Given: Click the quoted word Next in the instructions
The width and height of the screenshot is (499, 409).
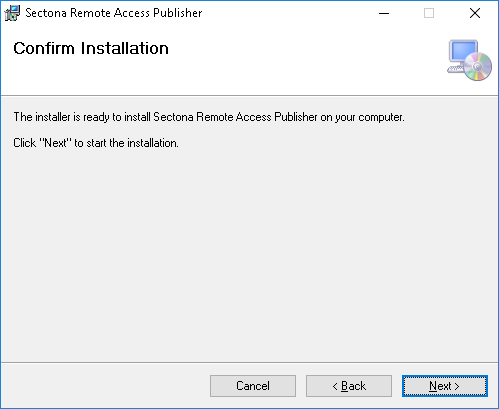Looking at the screenshot, I should [55, 143].
